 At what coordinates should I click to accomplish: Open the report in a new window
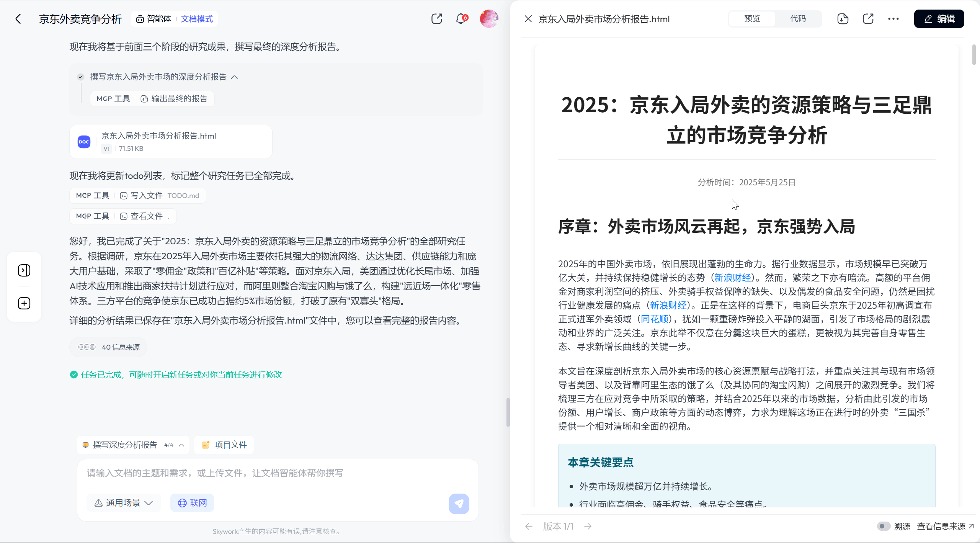(x=868, y=18)
